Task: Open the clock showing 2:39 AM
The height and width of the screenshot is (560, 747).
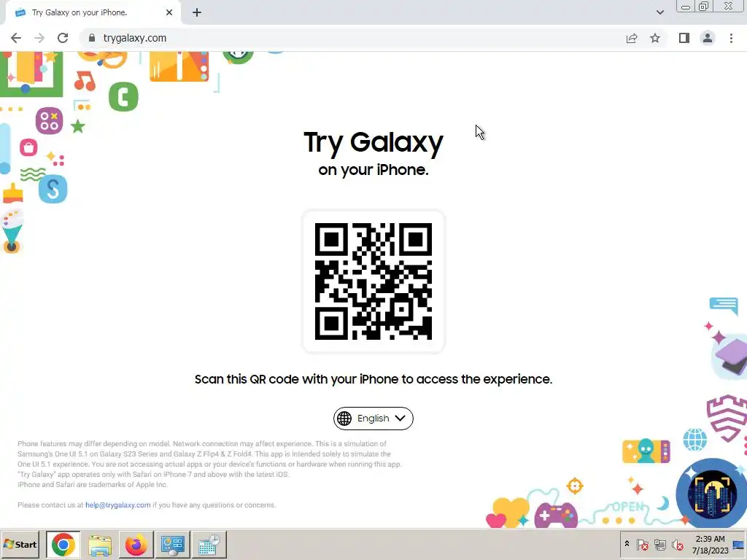Action: 710,545
